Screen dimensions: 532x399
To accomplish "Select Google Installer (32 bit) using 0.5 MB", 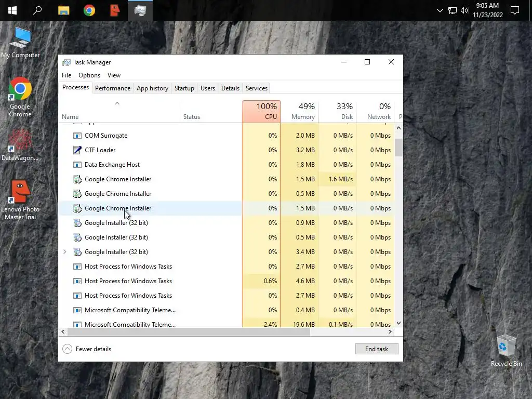I will pos(116,237).
